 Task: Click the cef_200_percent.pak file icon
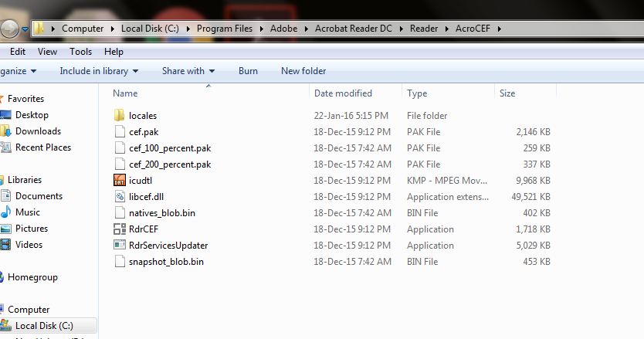(x=120, y=164)
